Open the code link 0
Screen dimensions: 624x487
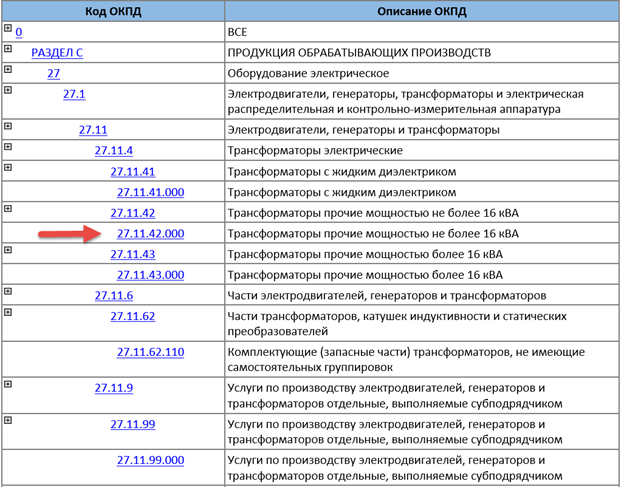tap(19, 32)
